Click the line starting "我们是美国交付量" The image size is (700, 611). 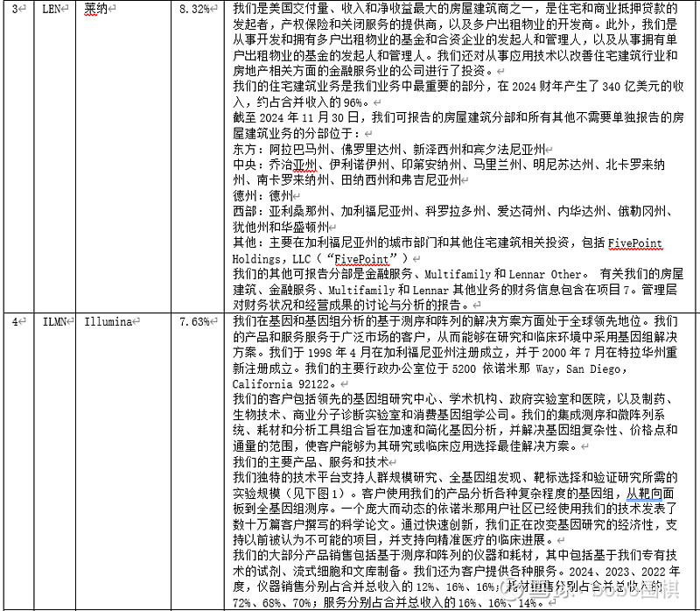pyautogui.click(x=455, y=9)
